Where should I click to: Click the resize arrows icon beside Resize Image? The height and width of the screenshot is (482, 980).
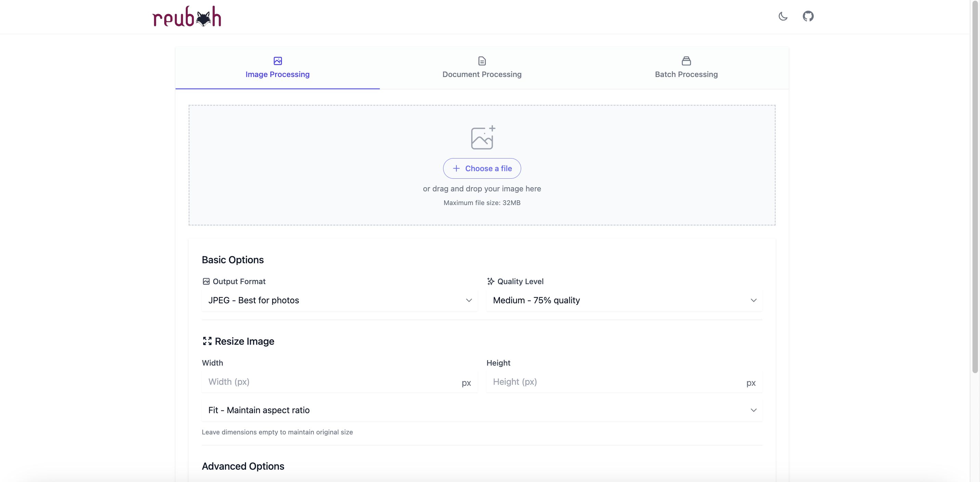[x=207, y=341]
